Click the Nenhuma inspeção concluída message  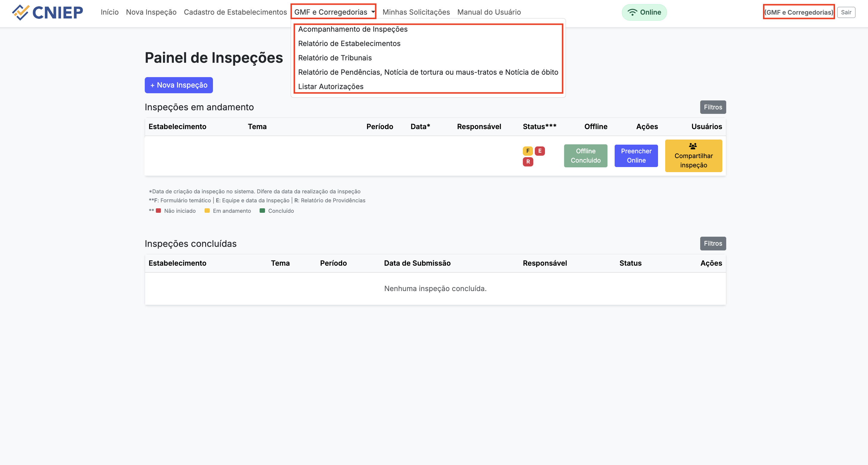tap(435, 289)
